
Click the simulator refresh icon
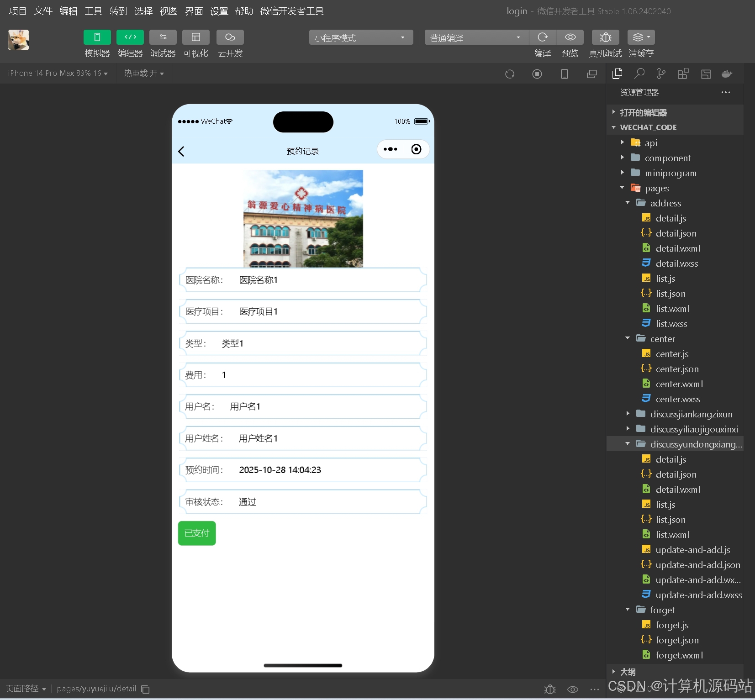point(510,74)
